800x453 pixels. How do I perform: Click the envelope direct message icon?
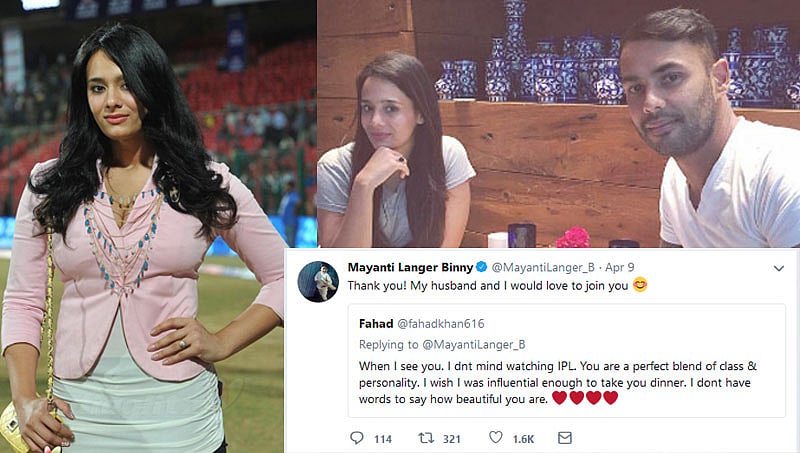click(x=565, y=437)
